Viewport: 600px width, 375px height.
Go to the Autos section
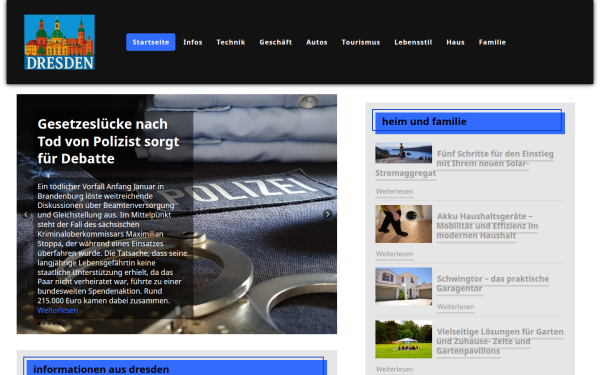(x=316, y=42)
